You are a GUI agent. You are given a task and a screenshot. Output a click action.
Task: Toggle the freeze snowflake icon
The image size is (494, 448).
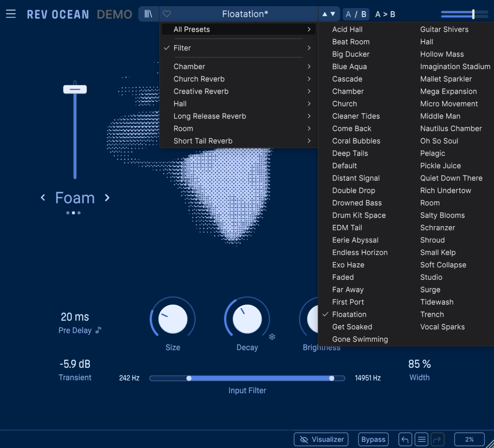[x=272, y=337]
